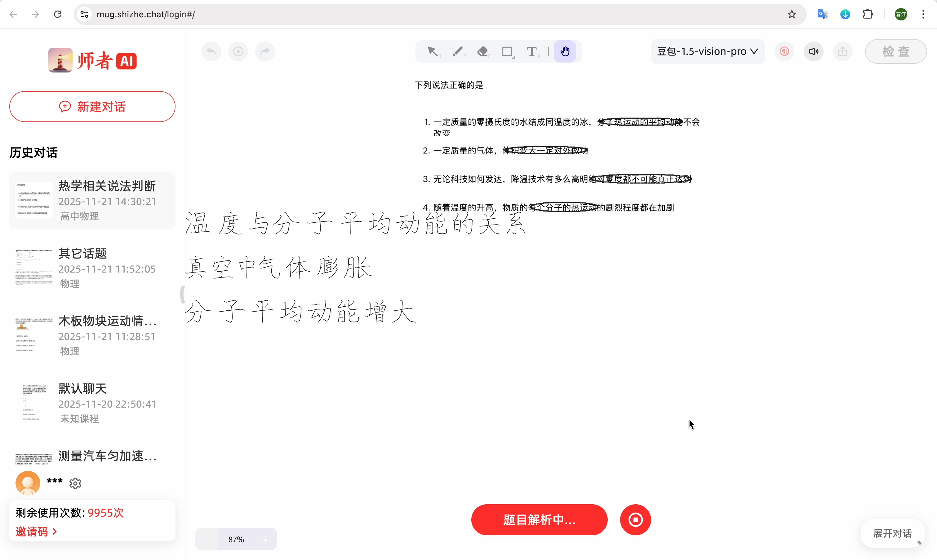Expand the 邀请码 invite code link
This screenshot has height=560, width=937.
click(x=36, y=531)
